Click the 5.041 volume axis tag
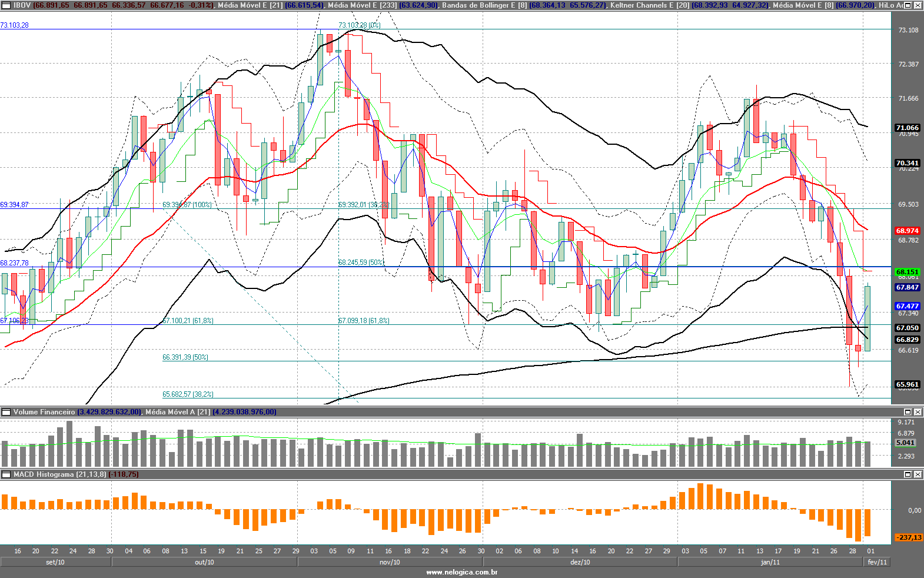Viewport: 924px width, 578px height. (x=905, y=443)
